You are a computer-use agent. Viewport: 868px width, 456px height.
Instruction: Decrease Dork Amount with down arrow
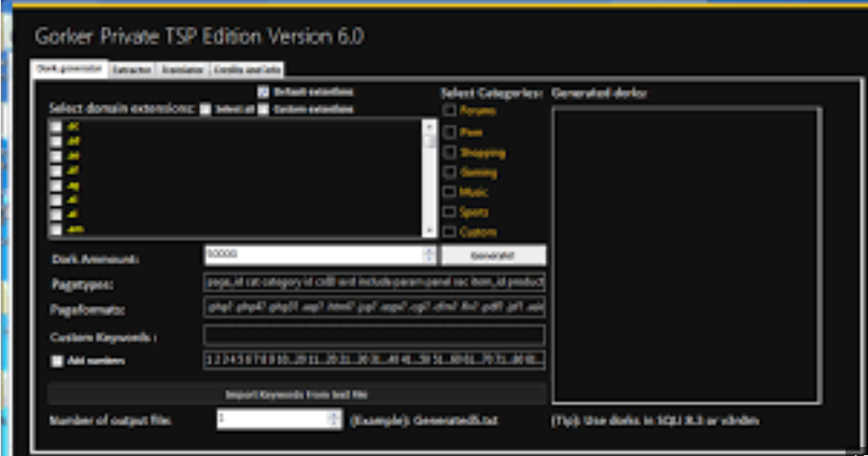tap(429, 259)
